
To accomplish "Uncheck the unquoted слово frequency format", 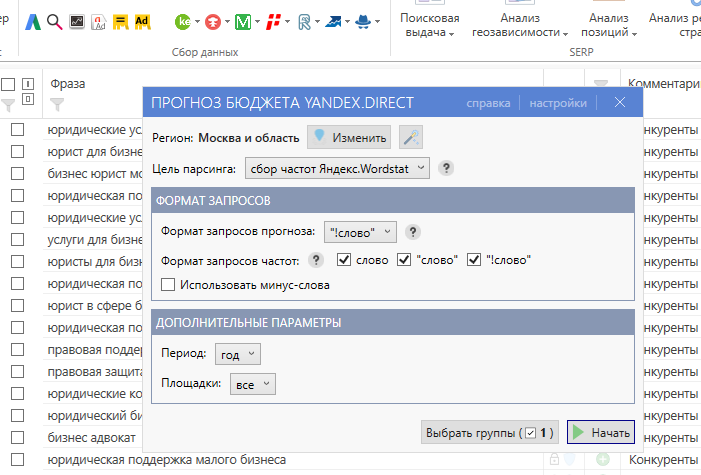I will [x=344, y=259].
